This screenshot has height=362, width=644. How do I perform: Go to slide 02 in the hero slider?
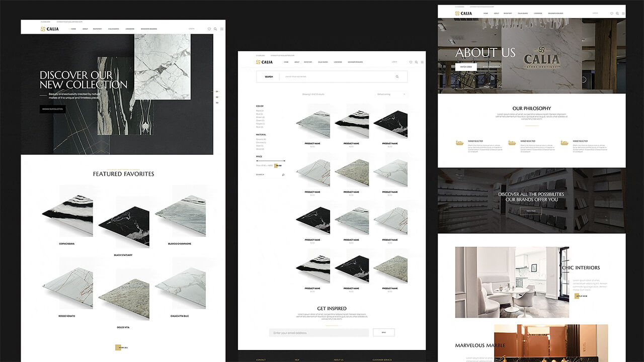[x=217, y=97]
